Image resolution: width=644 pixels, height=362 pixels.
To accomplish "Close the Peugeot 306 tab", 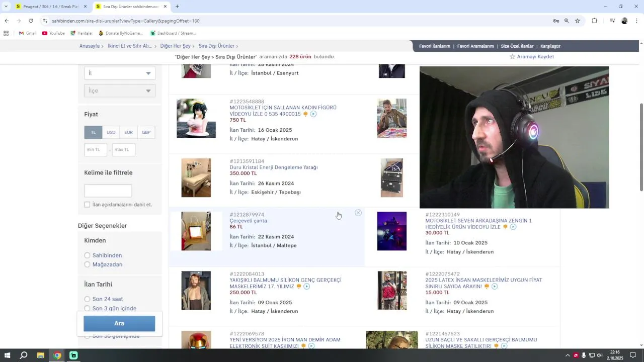I will [x=85, y=7].
